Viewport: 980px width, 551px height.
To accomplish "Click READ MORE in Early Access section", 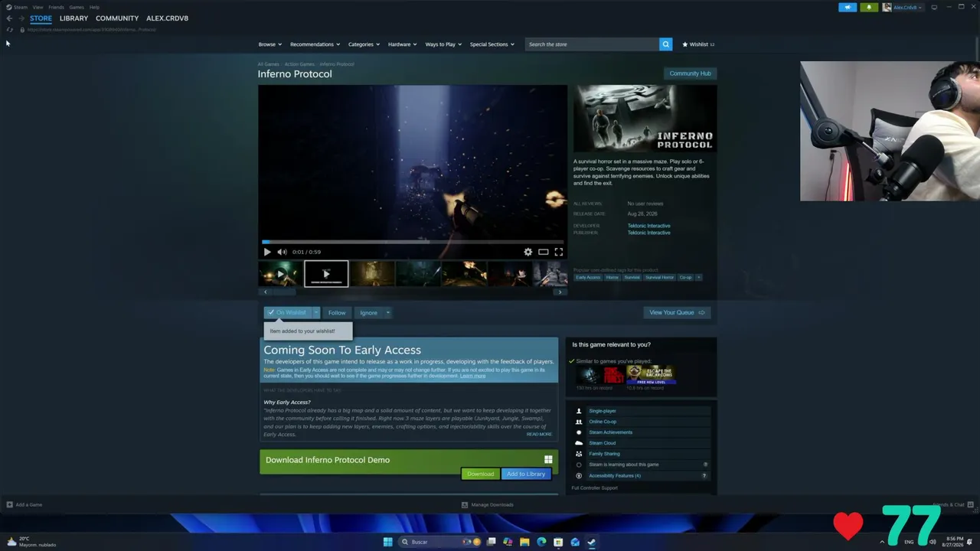I will 539,435.
